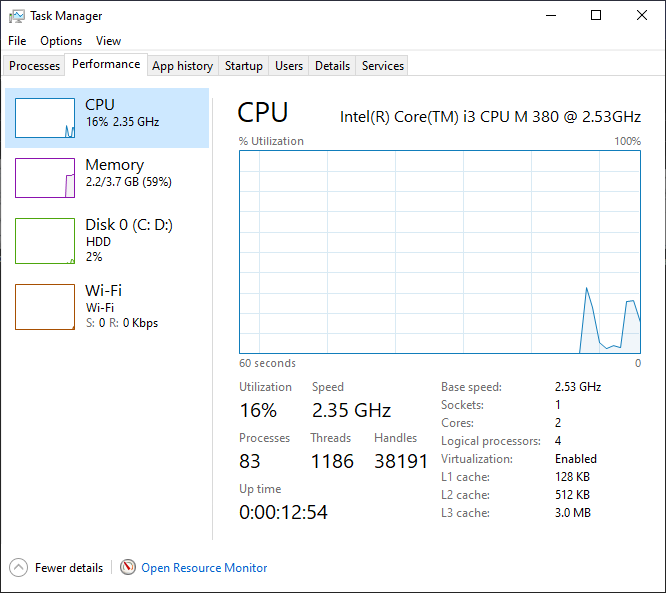The image size is (666, 593).
Task: Collapse view with Fewer details arrow
Action: pos(19,568)
